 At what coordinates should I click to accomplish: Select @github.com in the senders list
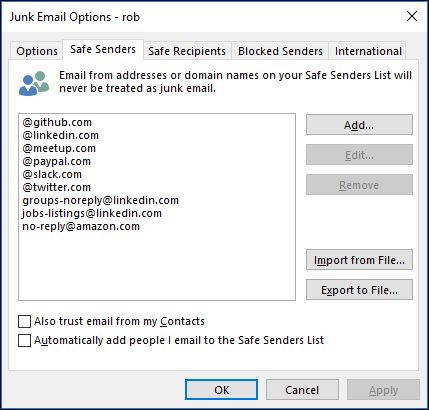57,122
